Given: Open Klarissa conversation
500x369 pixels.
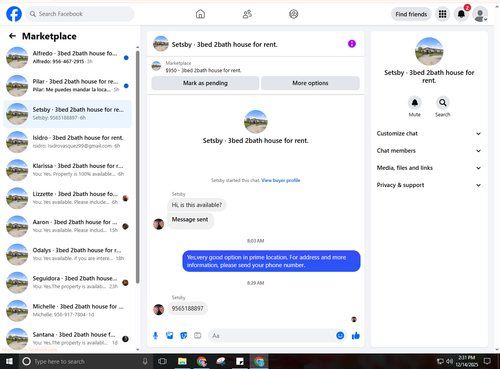Looking at the screenshot, I should 67,170.
